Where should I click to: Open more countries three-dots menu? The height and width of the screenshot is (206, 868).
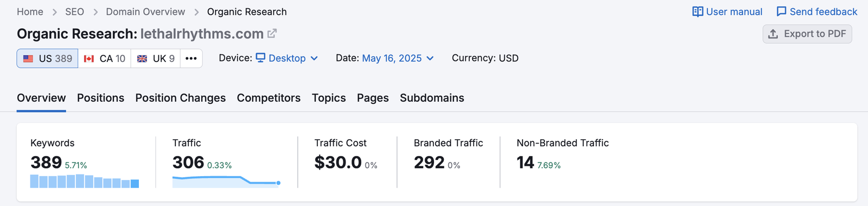click(x=191, y=58)
